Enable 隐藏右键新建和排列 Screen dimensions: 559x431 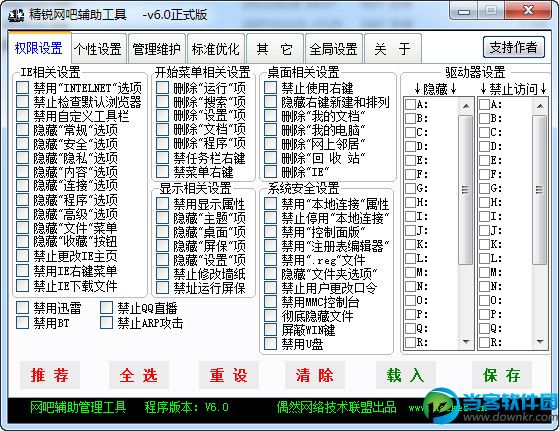point(271,102)
